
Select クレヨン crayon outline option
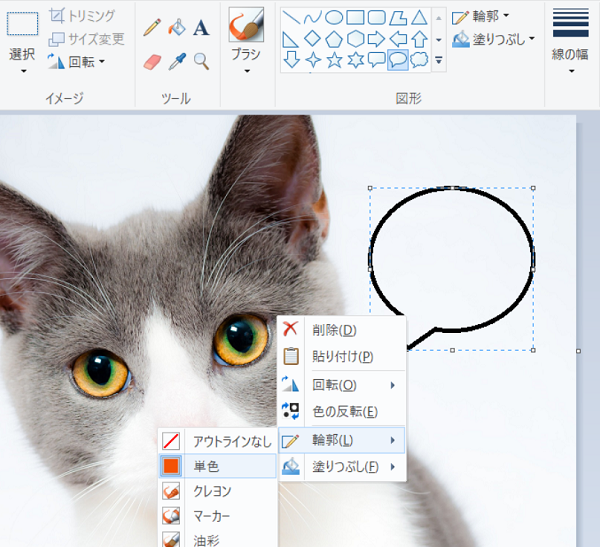point(217,491)
